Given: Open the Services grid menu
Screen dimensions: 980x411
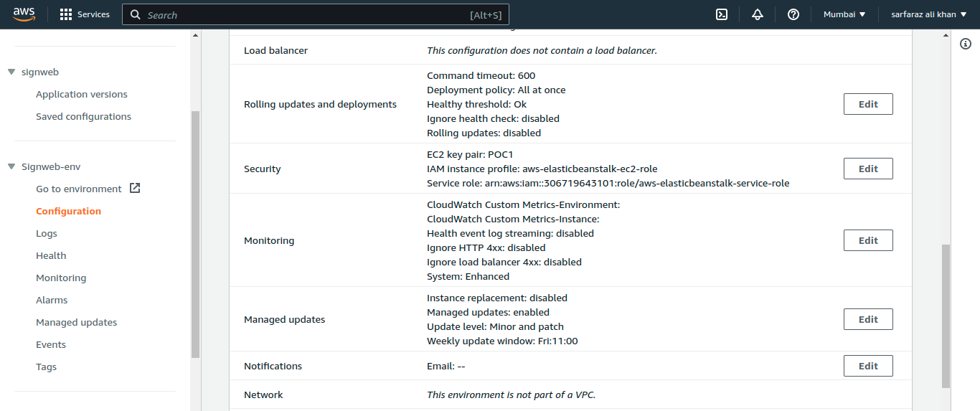Looking at the screenshot, I should [x=66, y=14].
